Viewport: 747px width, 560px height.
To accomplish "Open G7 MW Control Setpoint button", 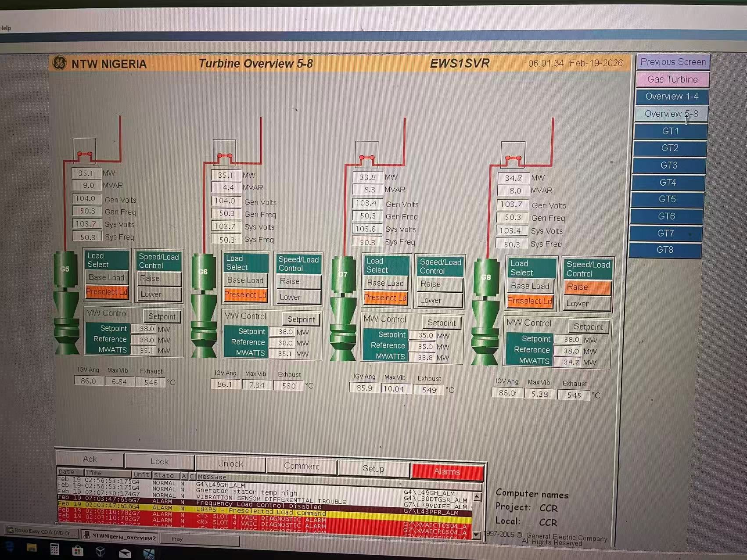I will click(x=442, y=323).
